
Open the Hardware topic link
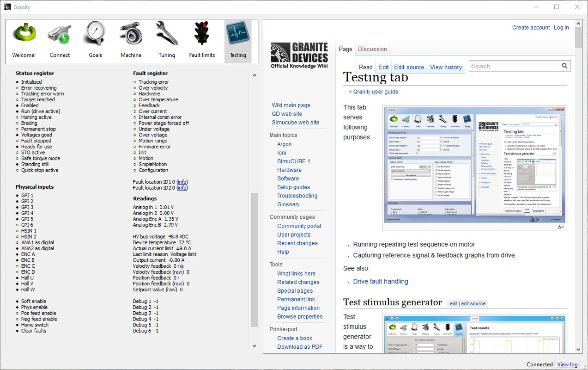click(289, 170)
